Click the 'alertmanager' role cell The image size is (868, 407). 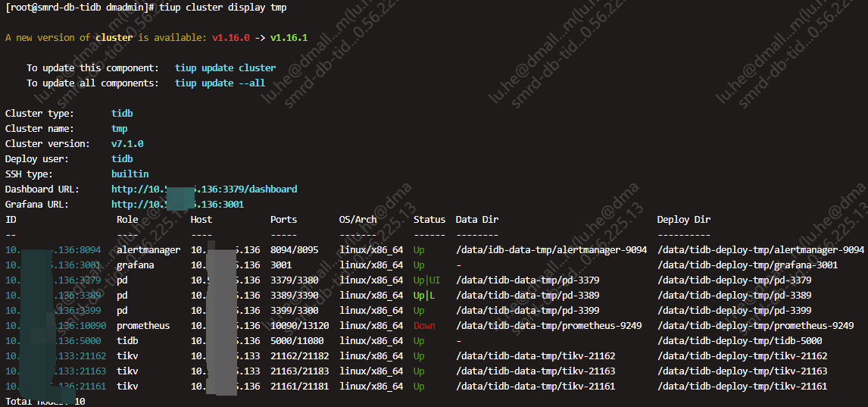tap(149, 250)
